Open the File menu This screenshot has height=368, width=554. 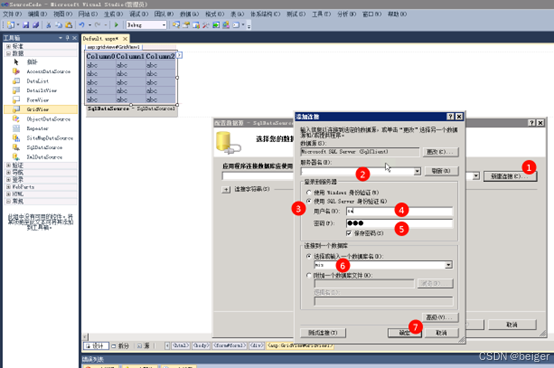coord(12,14)
